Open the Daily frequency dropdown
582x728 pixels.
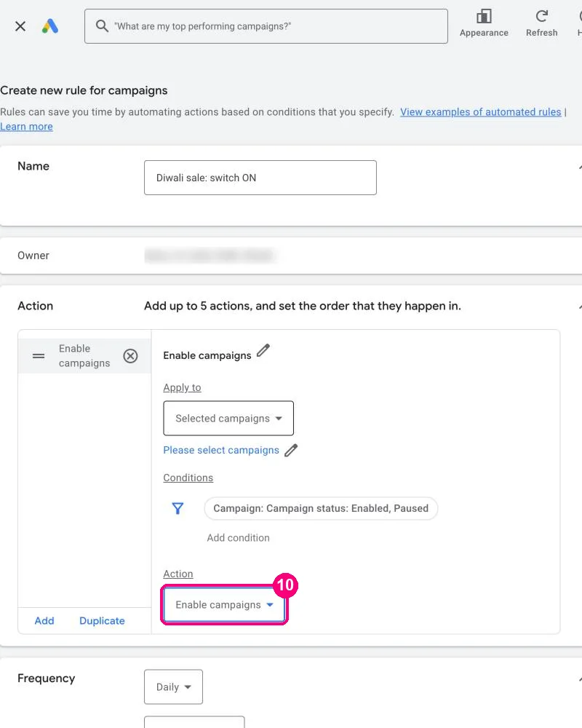174,687
